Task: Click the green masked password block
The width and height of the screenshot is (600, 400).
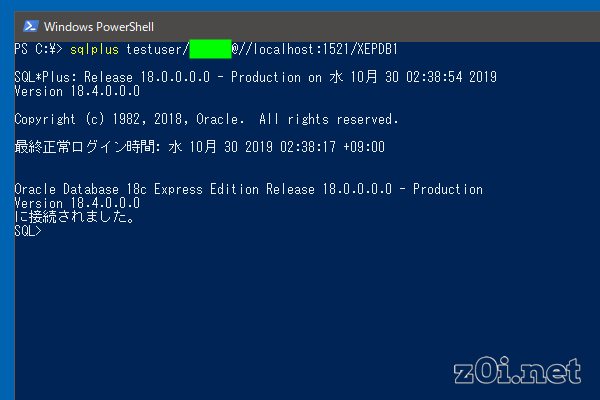Action: 210,49
